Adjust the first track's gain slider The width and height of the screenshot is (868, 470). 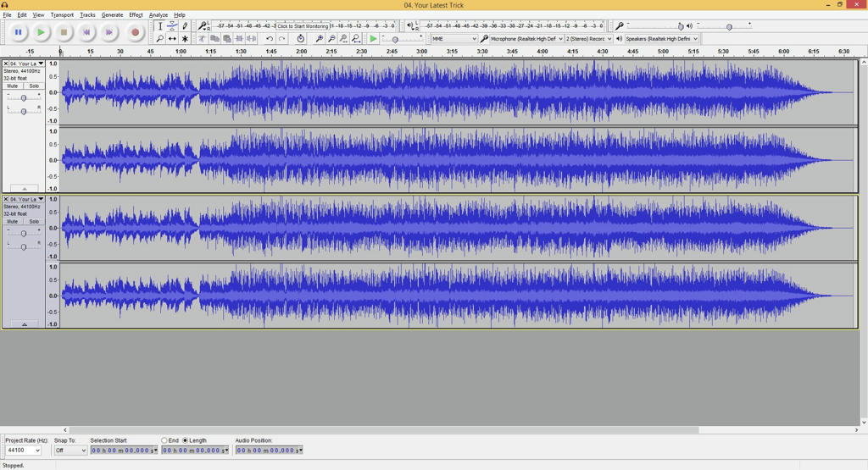tap(24, 98)
